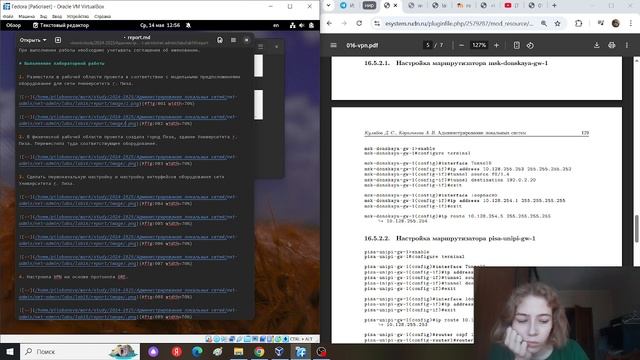This screenshot has height=360, width=640.
Task: Switch to the Telegram browser tab
Action: pos(347,5)
